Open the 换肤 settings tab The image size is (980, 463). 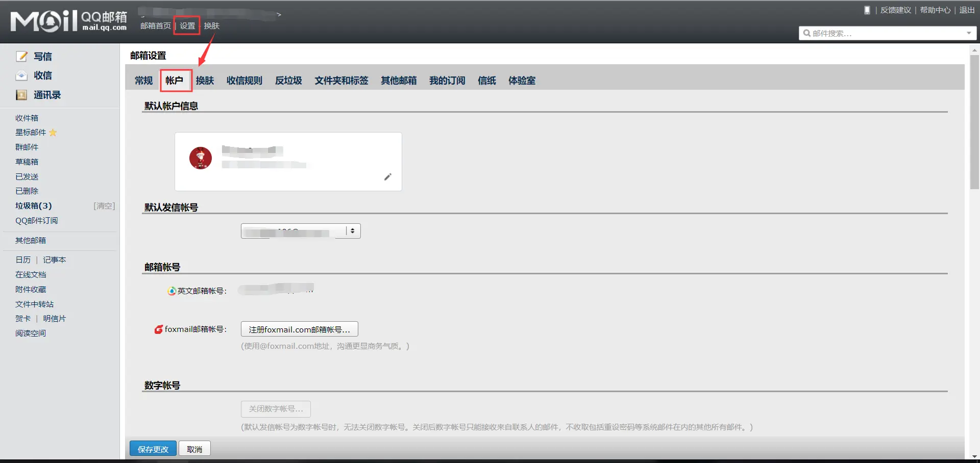[205, 81]
